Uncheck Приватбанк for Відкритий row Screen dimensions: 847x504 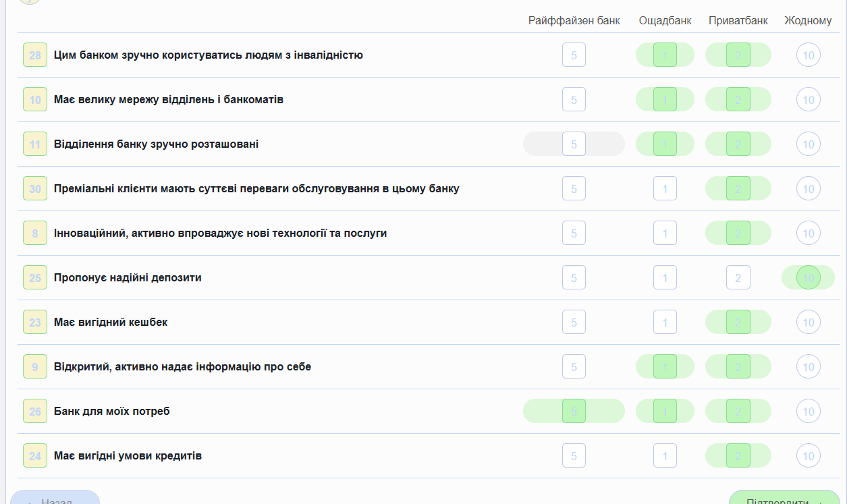tap(738, 366)
